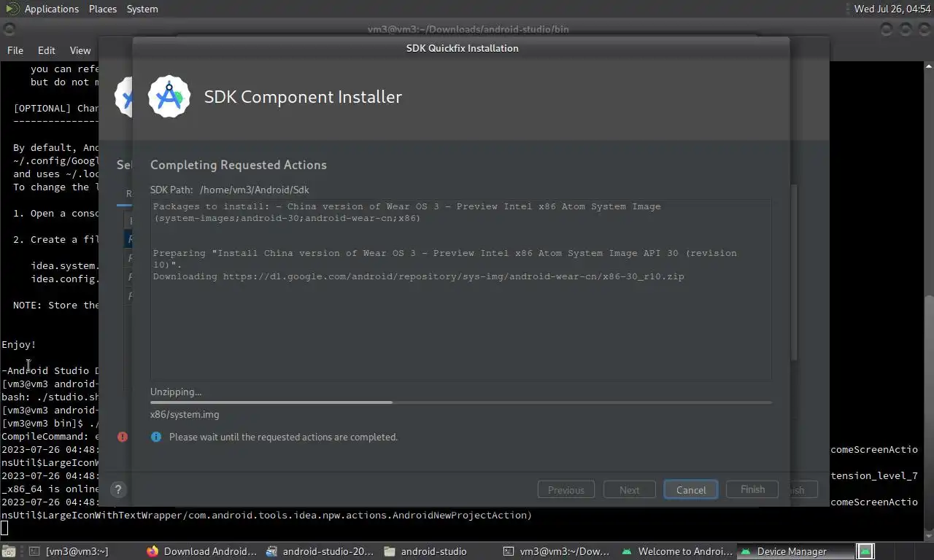Viewport: 934px width, 560px height.
Task: Open the help question mark button
Action: 118,490
